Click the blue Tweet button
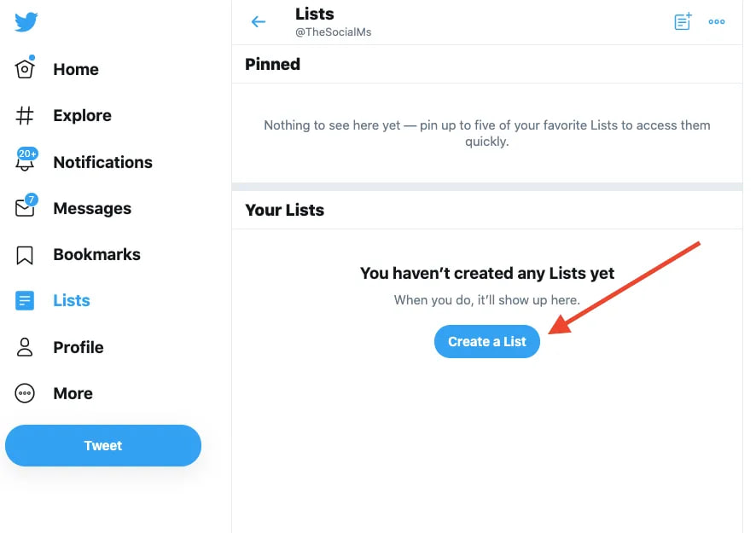This screenshot has height=533, width=756. point(102,445)
